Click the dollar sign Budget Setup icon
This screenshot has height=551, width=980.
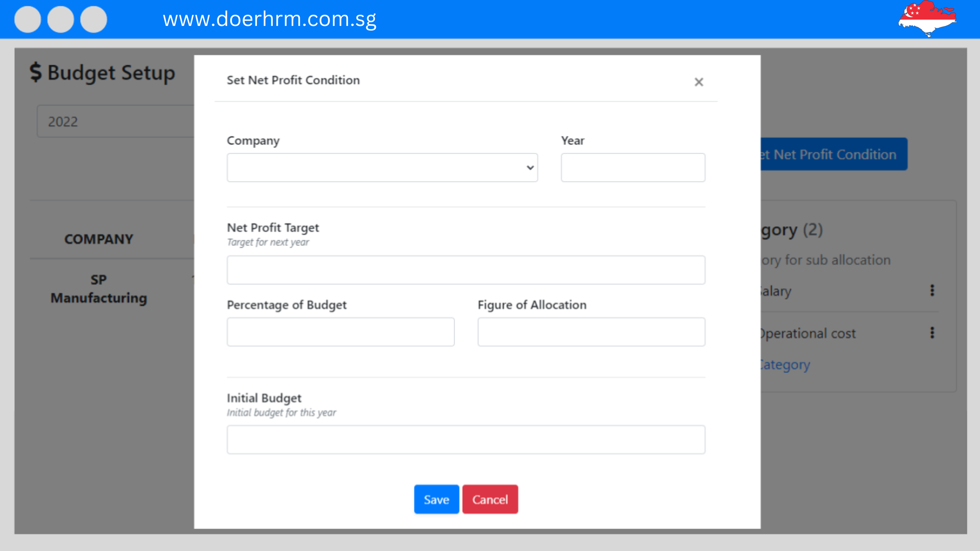[x=35, y=72]
